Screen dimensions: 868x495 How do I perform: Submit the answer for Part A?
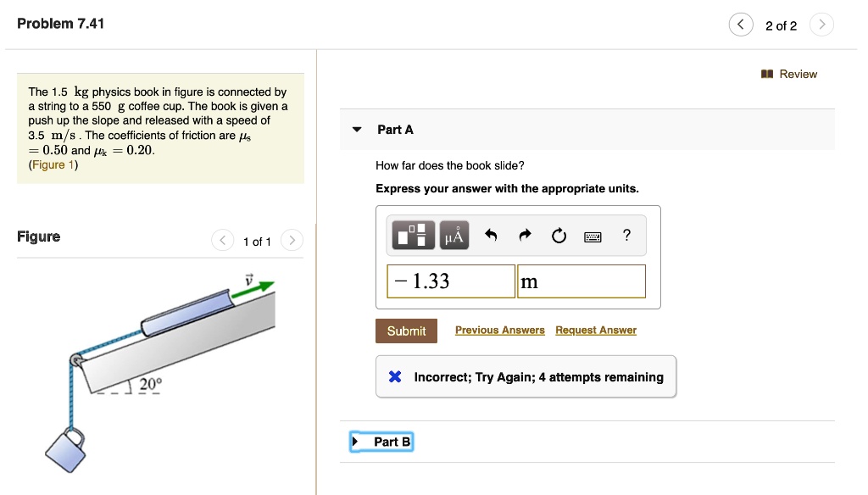[x=406, y=331]
